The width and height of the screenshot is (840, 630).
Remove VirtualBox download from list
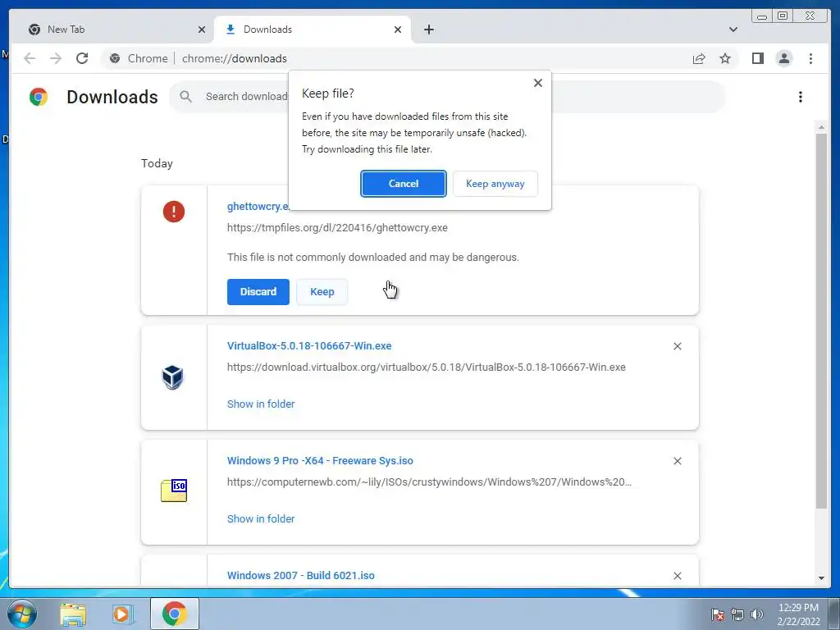[677, 347]
